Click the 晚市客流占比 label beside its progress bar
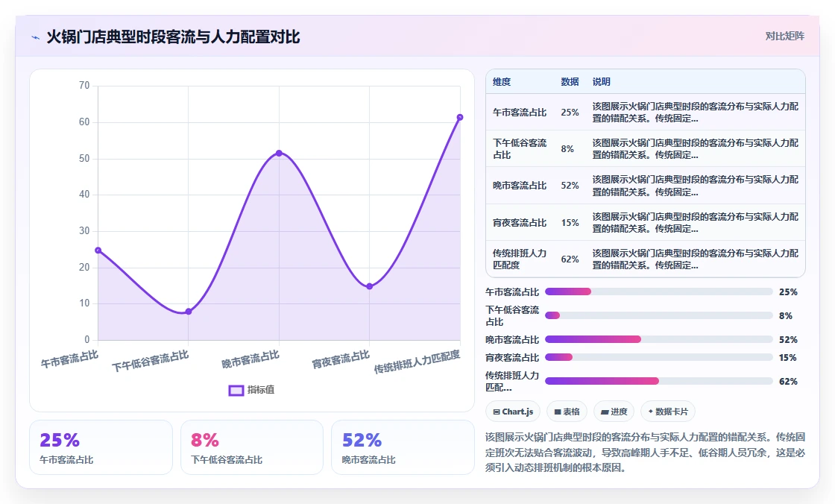This screenshot has height=504, width=835. coord(511,340)
